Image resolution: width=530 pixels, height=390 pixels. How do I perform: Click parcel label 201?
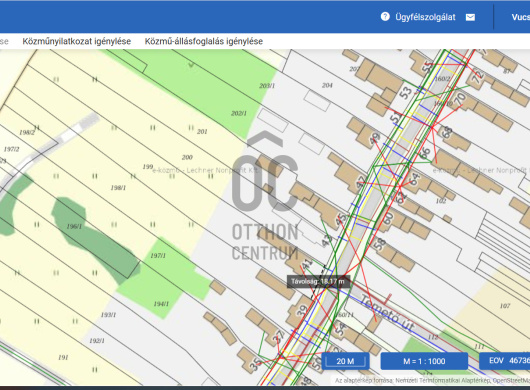click(202, 131)
